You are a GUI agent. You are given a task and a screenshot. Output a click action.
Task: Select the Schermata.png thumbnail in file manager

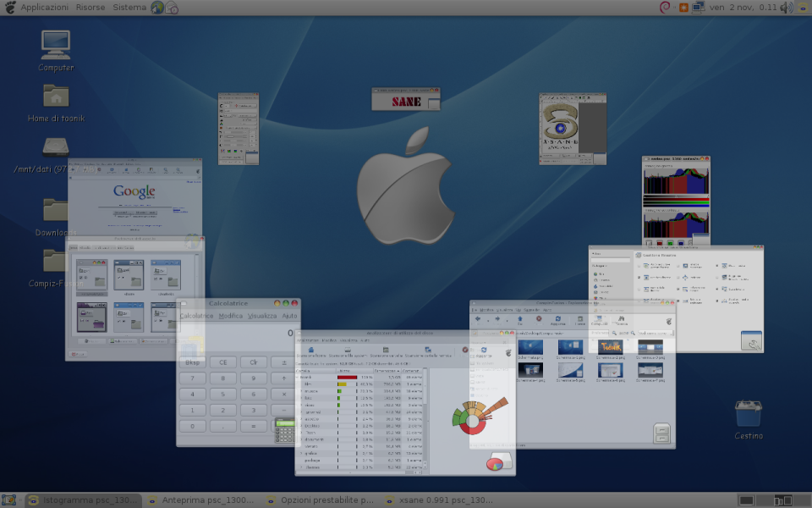530,349
